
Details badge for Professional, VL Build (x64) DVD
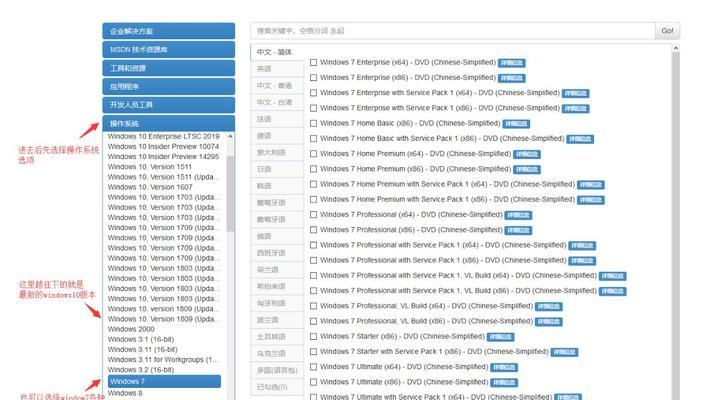tap(549, 306)
